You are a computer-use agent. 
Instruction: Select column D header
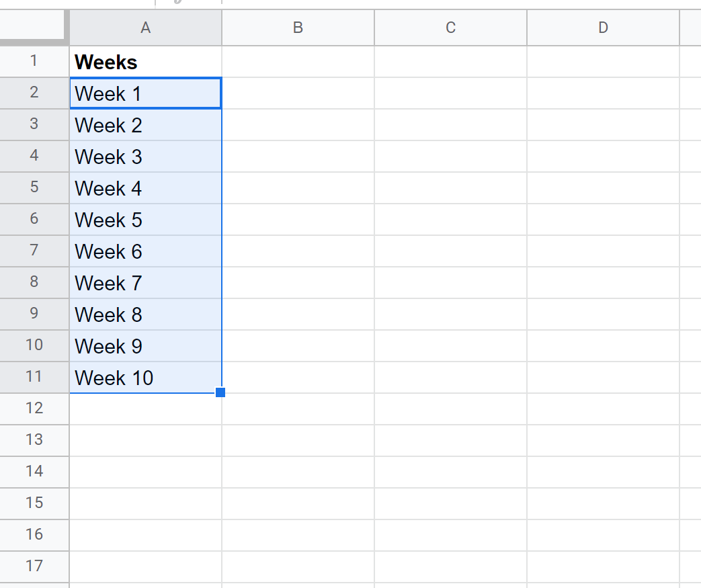603,28
